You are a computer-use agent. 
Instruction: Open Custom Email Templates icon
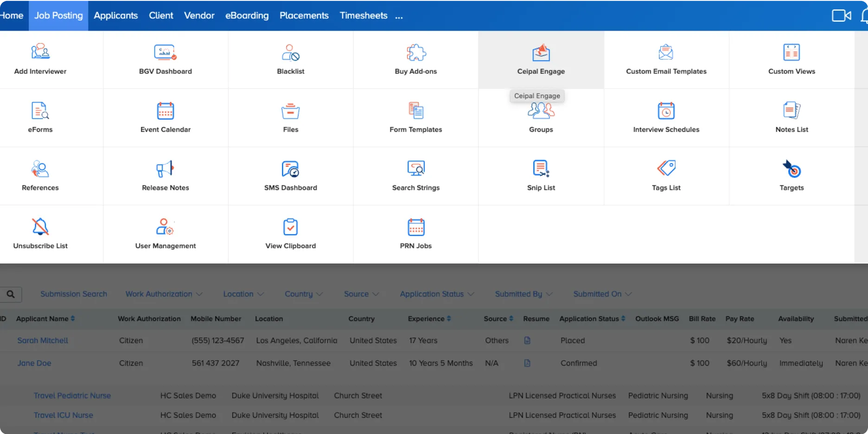666,52
